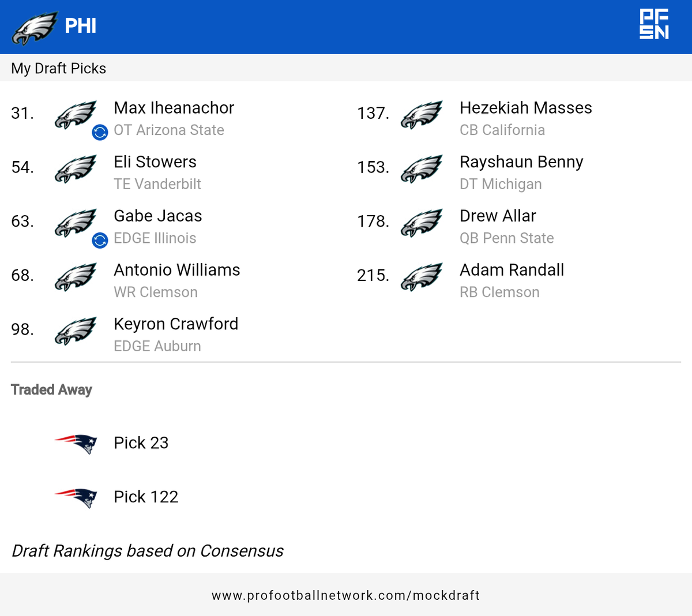Click the trade icon beside Gabe Jacas

point(100,241)
